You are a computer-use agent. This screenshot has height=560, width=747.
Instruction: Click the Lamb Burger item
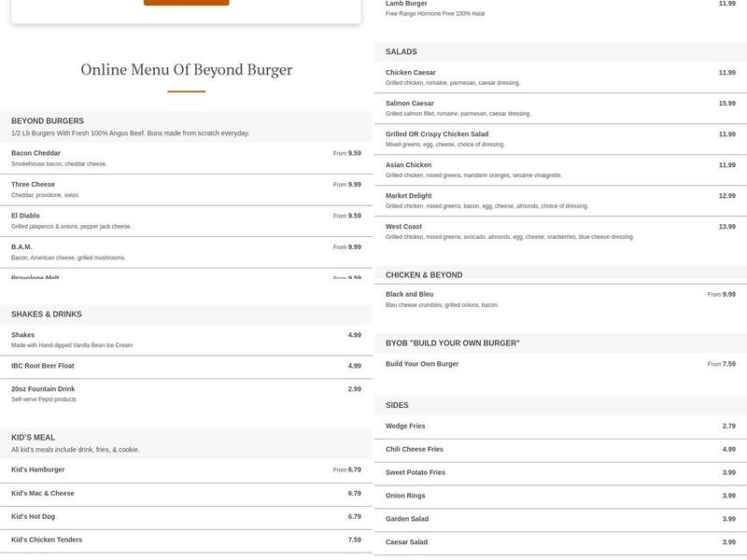561,8
